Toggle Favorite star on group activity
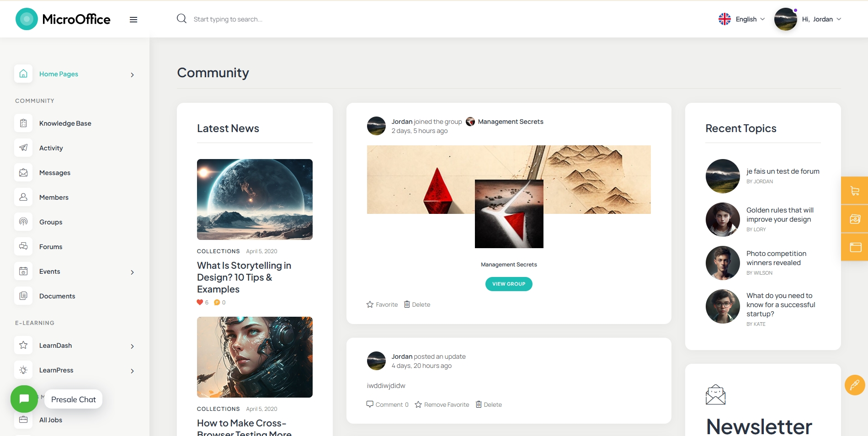 382,304
